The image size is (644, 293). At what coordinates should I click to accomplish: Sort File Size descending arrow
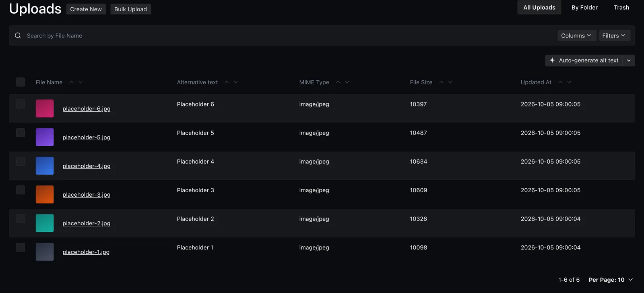[x=450, y=82]
